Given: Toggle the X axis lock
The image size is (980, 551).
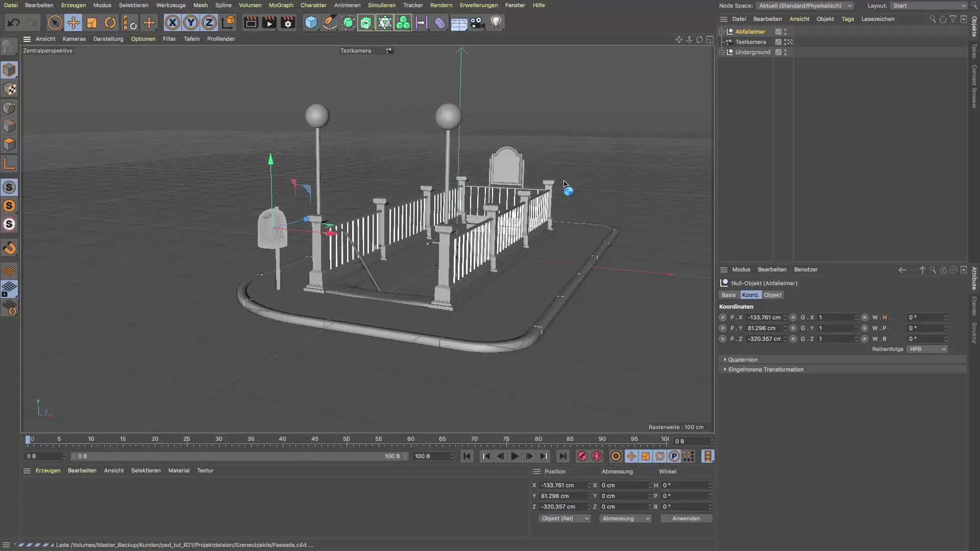Looking at the screenshot, I should (x=173, y=22).
